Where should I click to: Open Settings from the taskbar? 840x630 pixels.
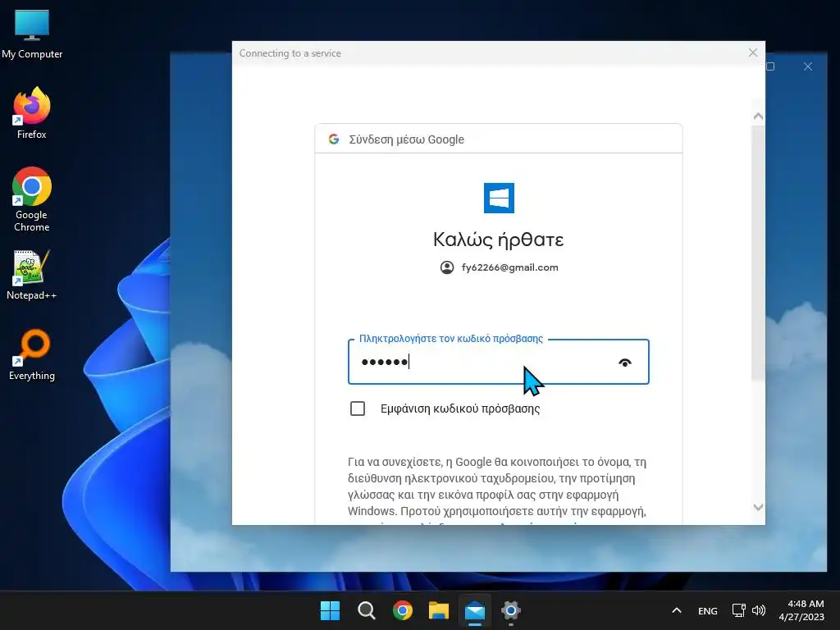pyautogui.click(x=510, y=610)
